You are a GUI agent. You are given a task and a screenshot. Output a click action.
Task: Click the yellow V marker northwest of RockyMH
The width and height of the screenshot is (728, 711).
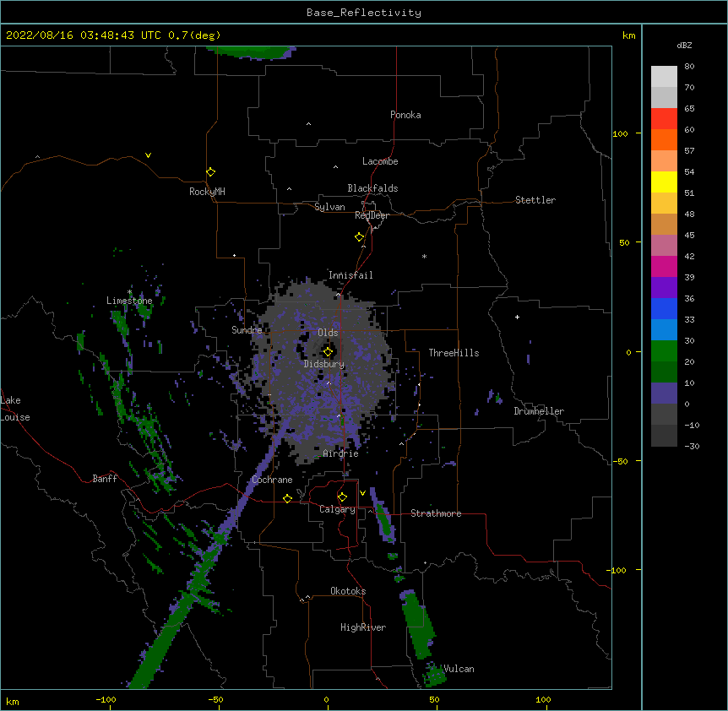pos(148,155)
